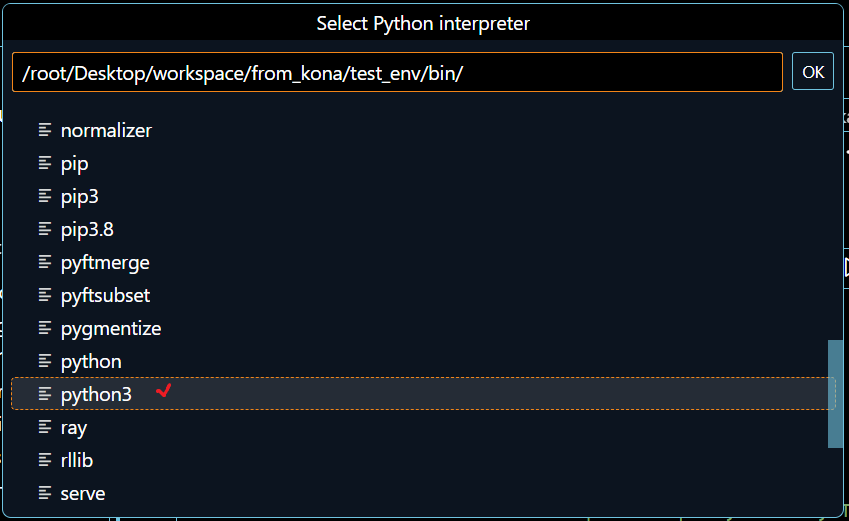Click the OK button

(812, 71)
